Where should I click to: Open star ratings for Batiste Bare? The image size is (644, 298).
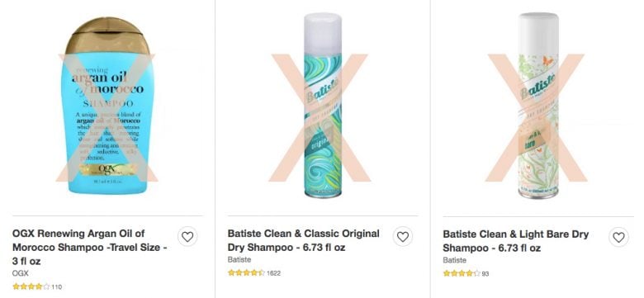(462, 273)
